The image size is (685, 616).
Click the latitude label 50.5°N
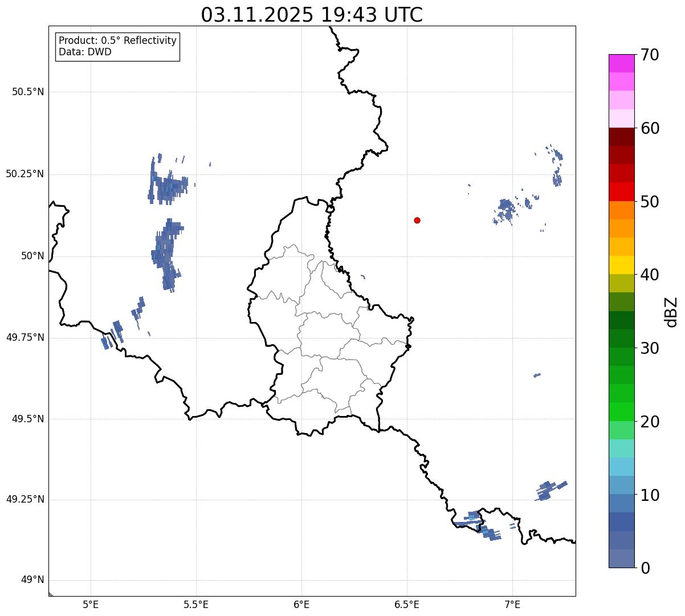click(28, 92)
